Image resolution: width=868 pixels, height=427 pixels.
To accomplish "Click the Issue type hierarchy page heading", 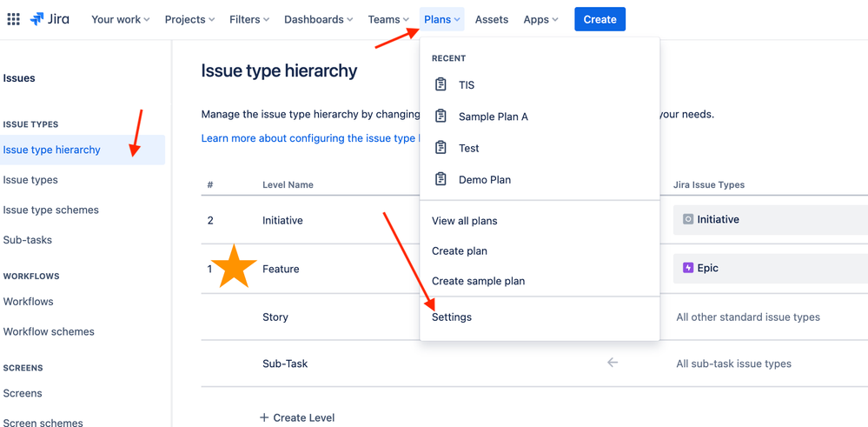I will tap(279, 71).
